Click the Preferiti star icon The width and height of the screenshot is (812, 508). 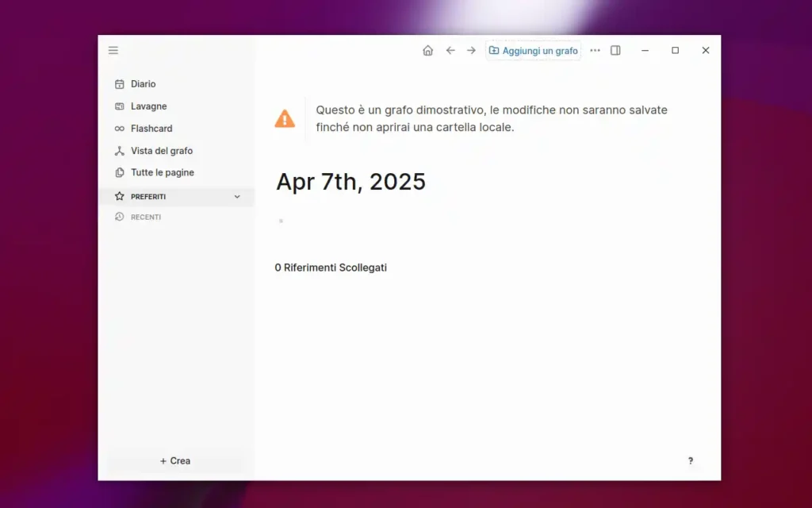[120, 196]
